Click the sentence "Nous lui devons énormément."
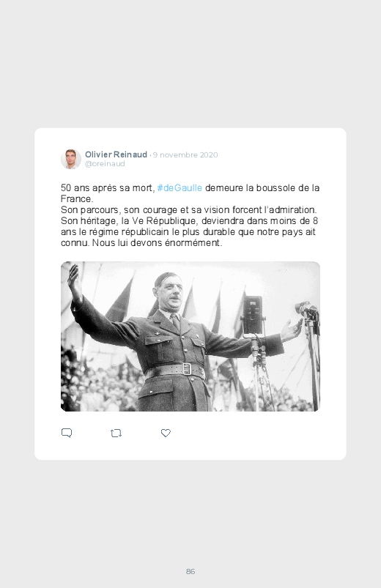 click(x=158, y=242)
